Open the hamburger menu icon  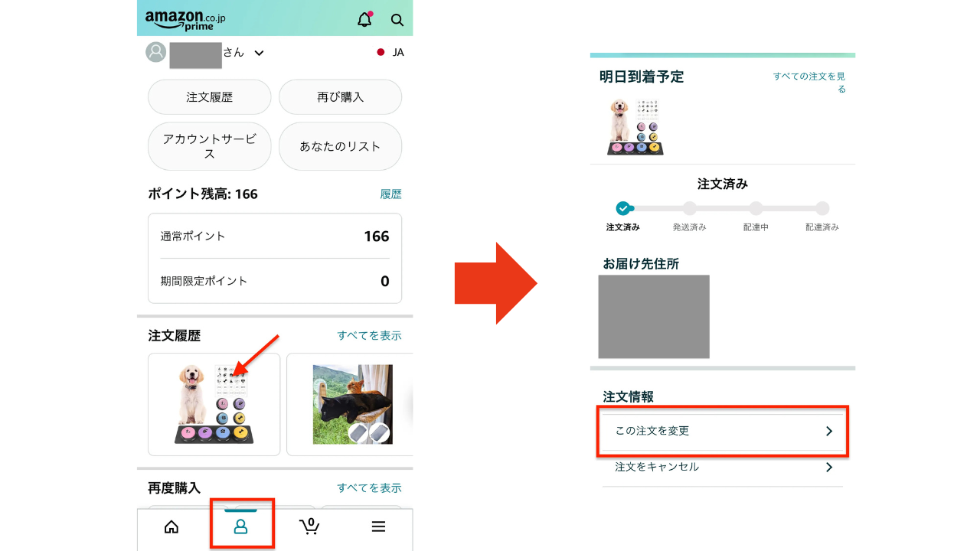[x=378, y=527]
